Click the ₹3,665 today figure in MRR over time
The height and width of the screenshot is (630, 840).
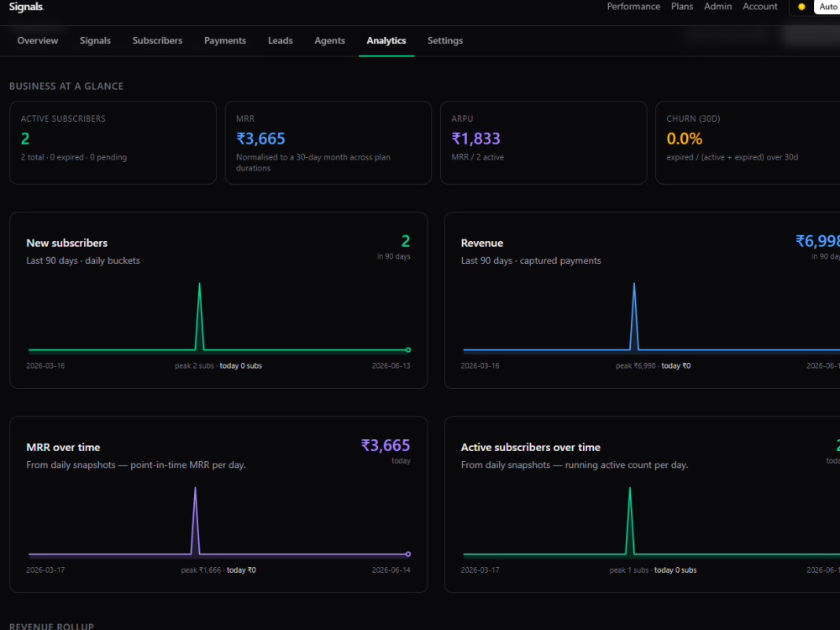pyautogui.click(x=386, y=446)
